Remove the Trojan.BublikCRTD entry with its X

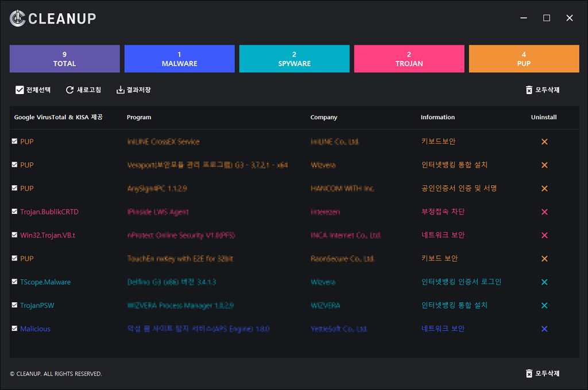pos(544,212)
